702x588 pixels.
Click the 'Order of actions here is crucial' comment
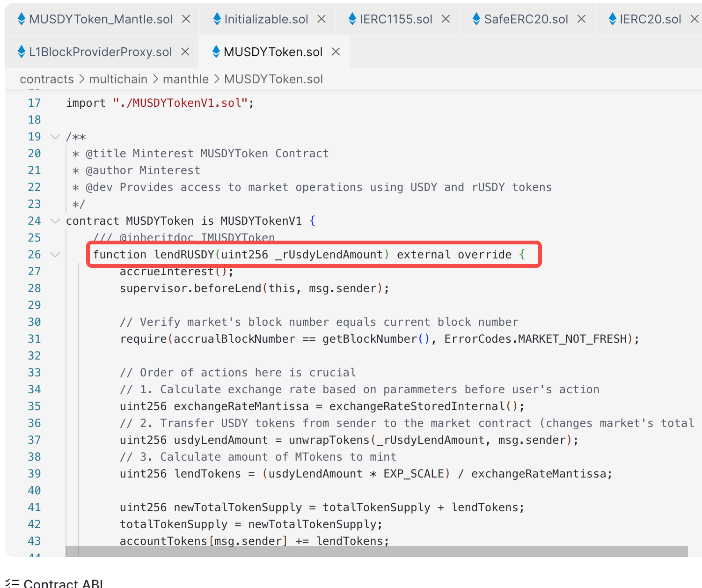coord(238,373)
